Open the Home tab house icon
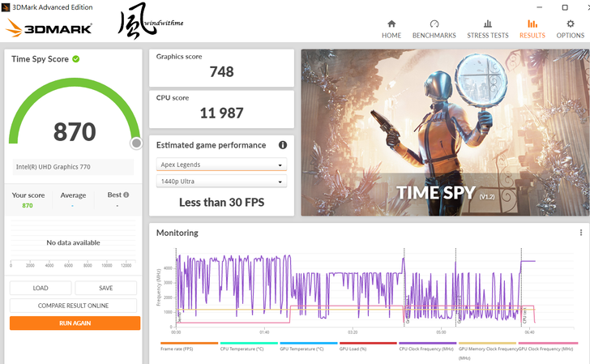This screenshot has height=364, width=590. coord(391,24)
